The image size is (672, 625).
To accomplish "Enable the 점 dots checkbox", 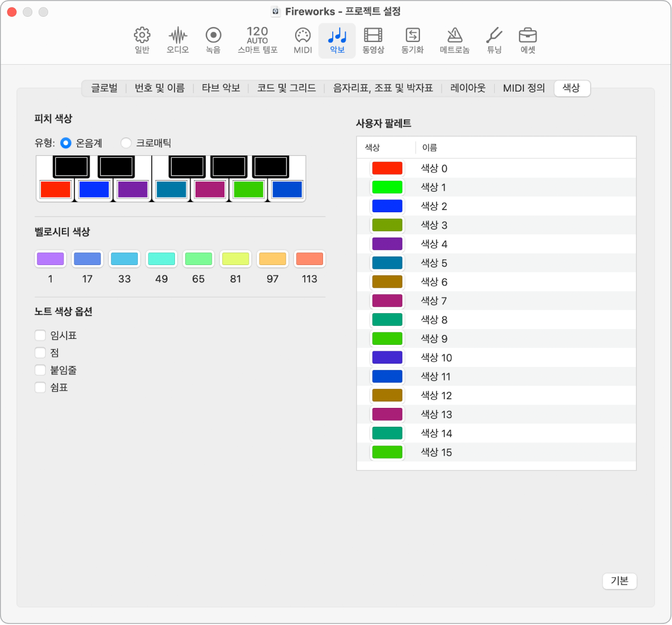I will coord(40,353).
